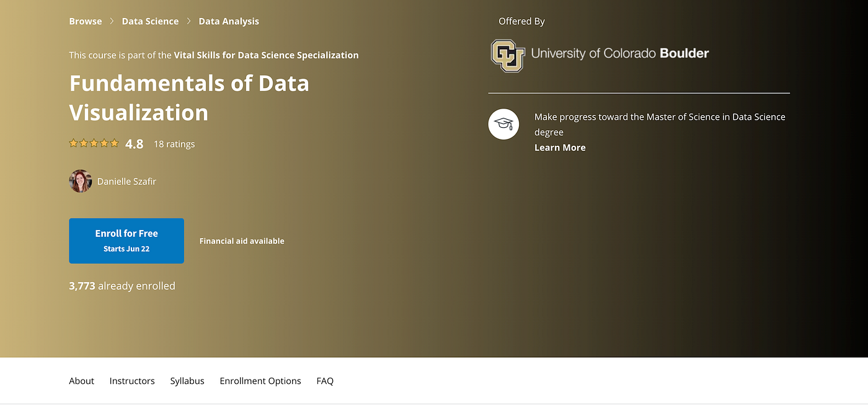Jump to the Instructors section

point(132,381)
